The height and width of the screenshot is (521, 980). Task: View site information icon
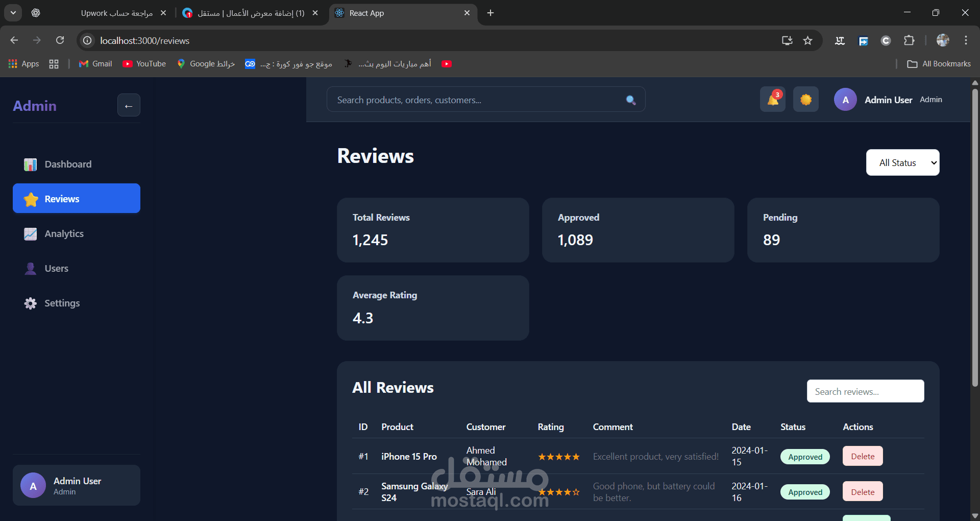tap(88, 40)
